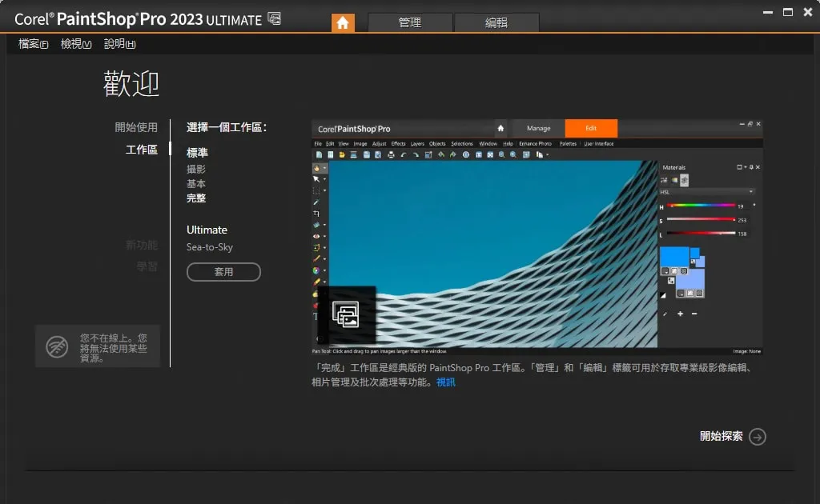Open the 學習 section
Screen dimensions: 820x504
tap(147, 266)
